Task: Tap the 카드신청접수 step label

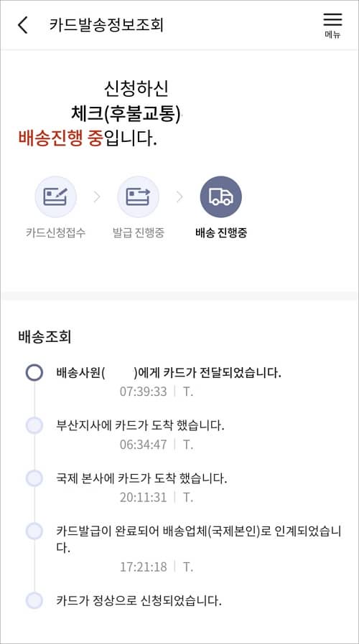Action: [x=55, y=233]
